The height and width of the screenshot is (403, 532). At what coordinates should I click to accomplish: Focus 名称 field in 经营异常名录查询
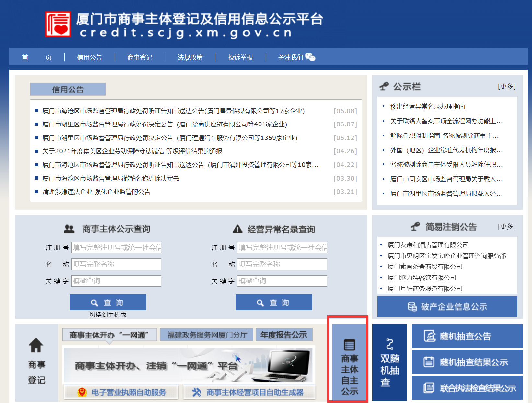282,264
